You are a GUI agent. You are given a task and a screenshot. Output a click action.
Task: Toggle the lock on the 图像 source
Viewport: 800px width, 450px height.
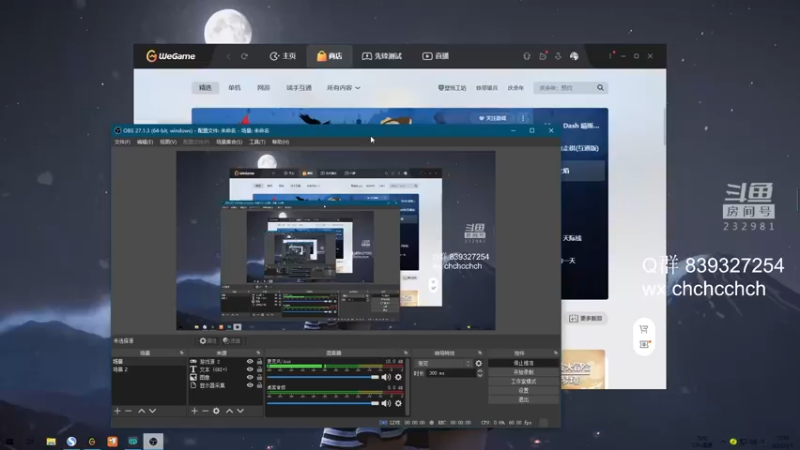[x=259, y=378]
